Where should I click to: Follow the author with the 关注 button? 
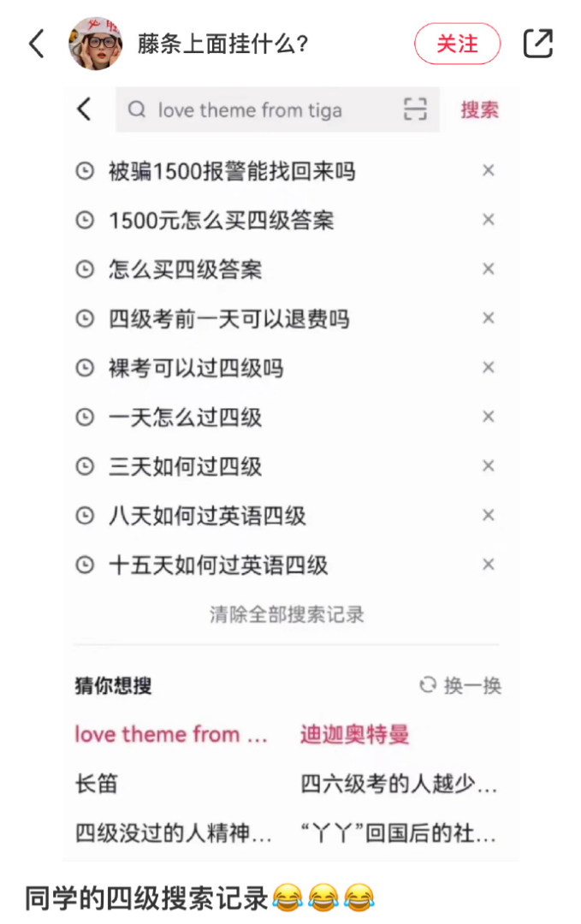coord(457,44)
